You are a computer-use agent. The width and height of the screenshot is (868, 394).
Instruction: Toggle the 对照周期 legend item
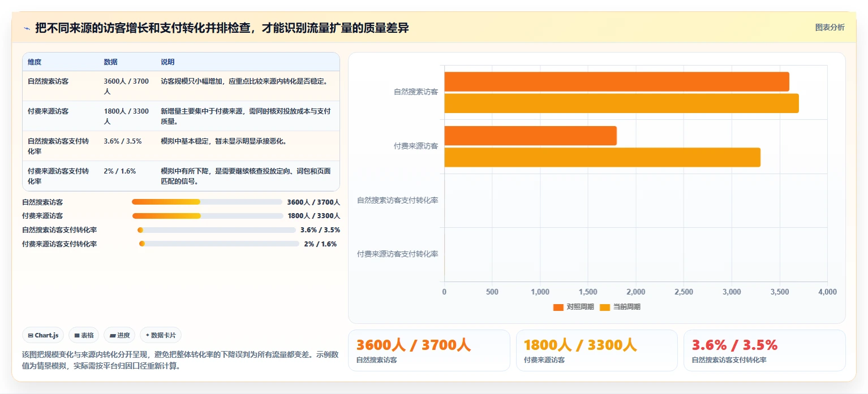coord(573,307)
